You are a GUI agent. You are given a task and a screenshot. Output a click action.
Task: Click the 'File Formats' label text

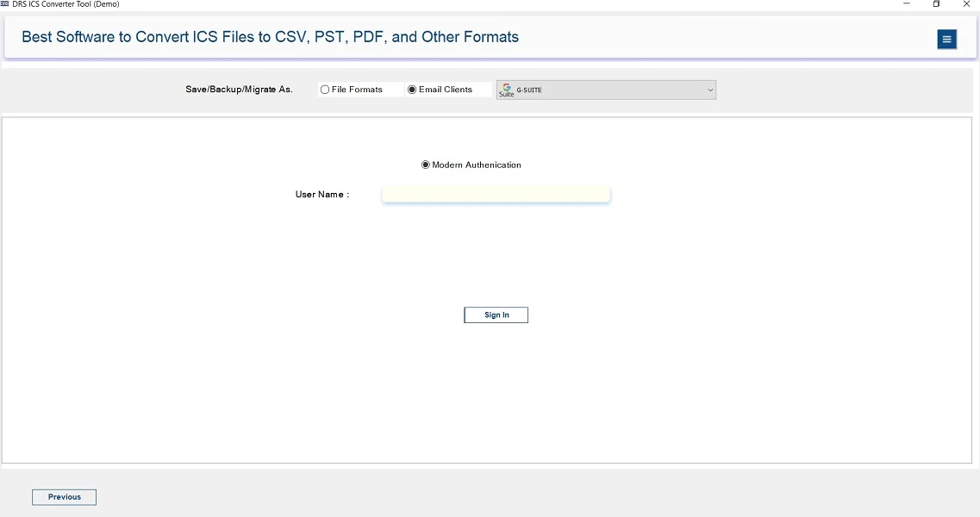[x=357, y=90]
